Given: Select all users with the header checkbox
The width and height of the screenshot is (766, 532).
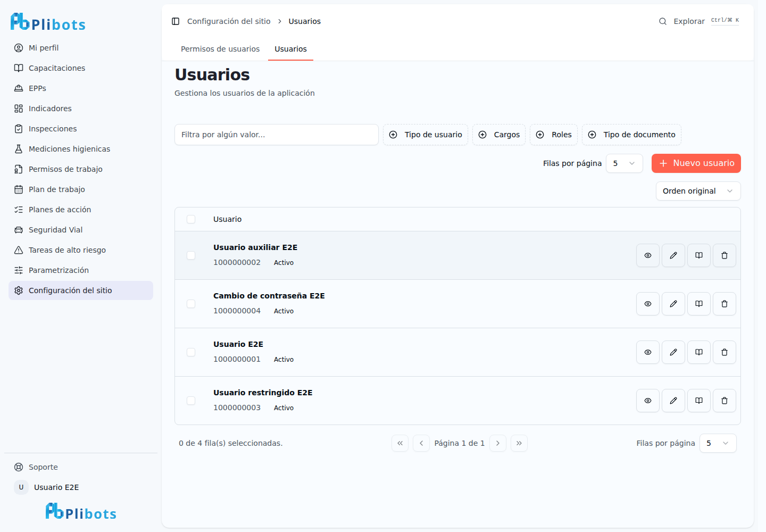Looking at the screenshot, I should point(191,219).
